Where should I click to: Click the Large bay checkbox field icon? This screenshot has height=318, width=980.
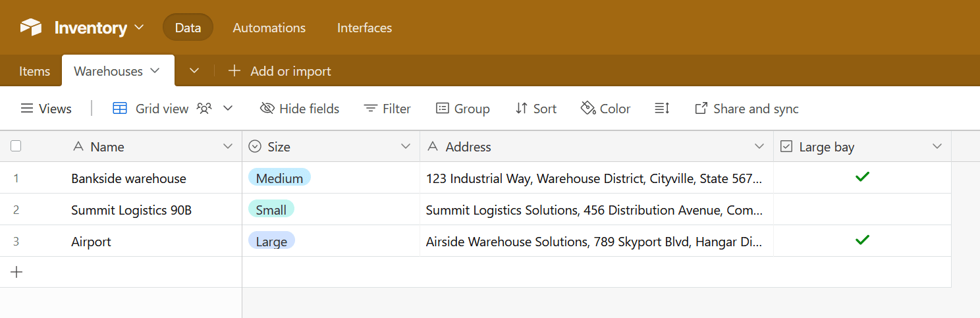click(x=786, y=147)
